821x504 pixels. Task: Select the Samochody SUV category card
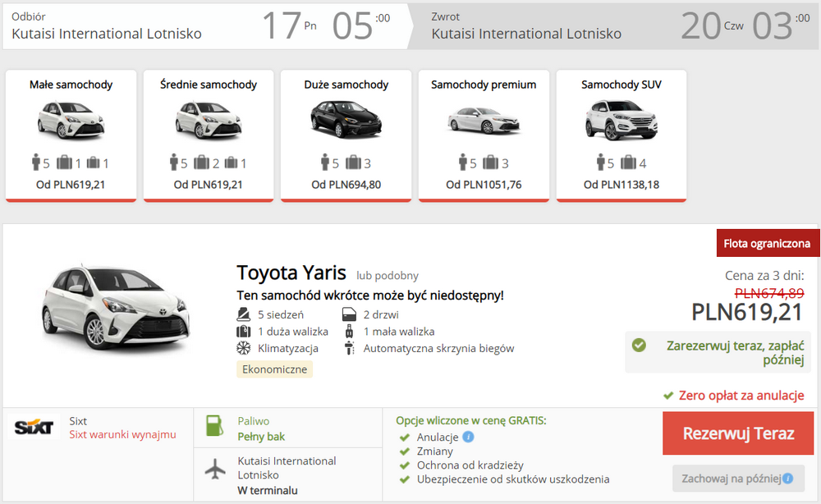click(x=621, y=135)
